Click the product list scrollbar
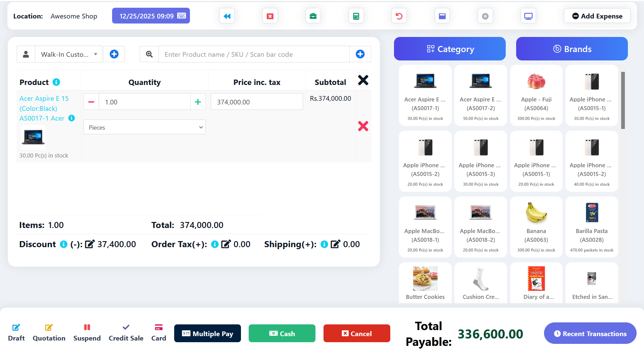Screen dimensions: 644x362 [623, 101]
